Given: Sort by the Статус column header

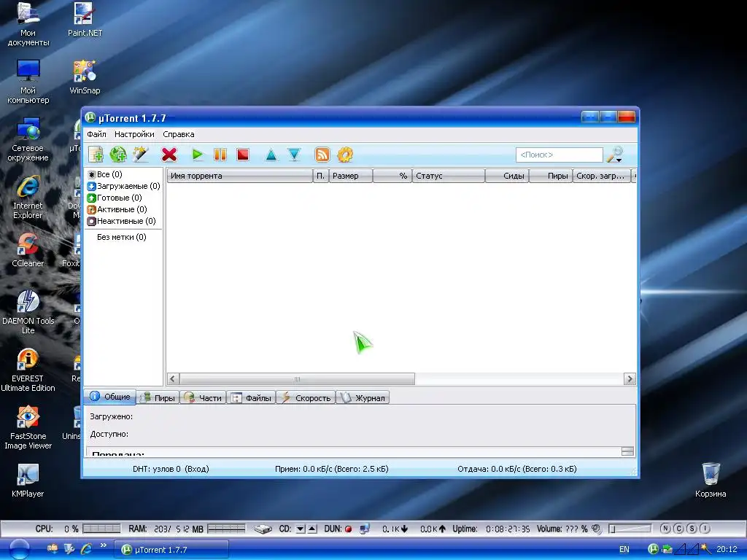Looking at the screenshot, I should tap(449, 176).
